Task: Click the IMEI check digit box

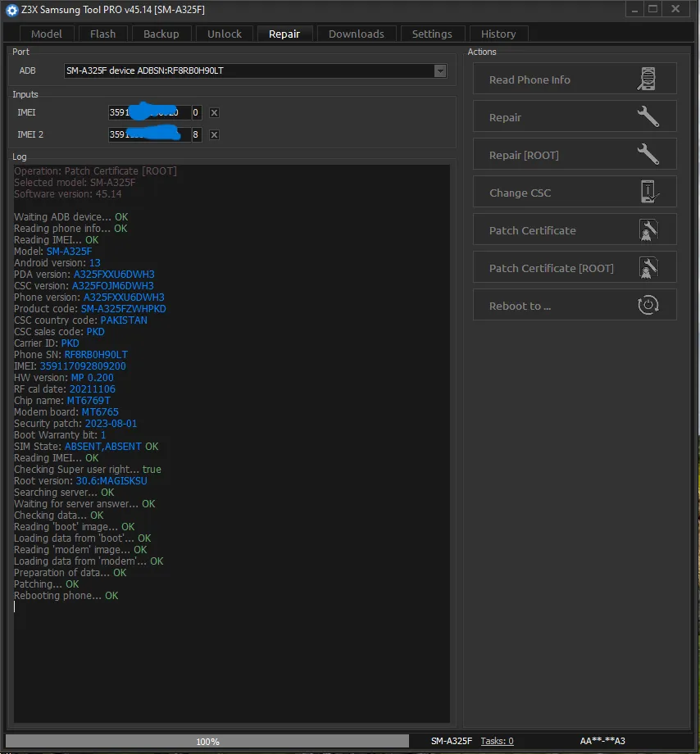Action: click(x=196, y=113)
